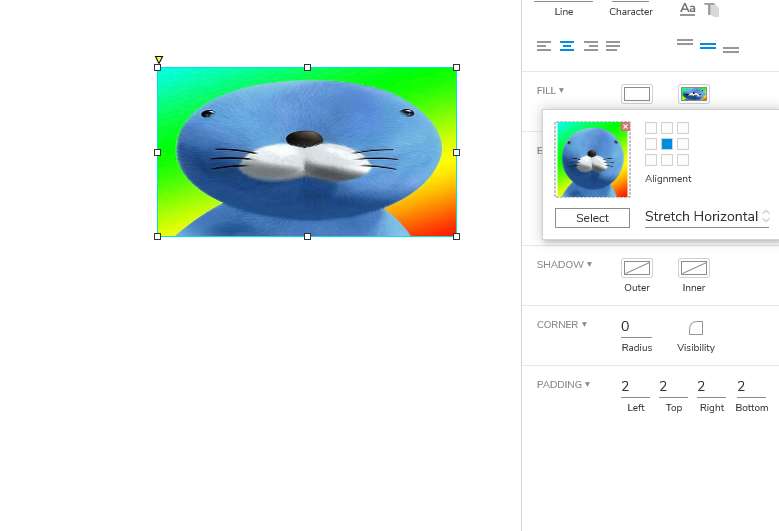Open text case Aa options
This screenshot has height=531, width=779.
tap(688, 9)
